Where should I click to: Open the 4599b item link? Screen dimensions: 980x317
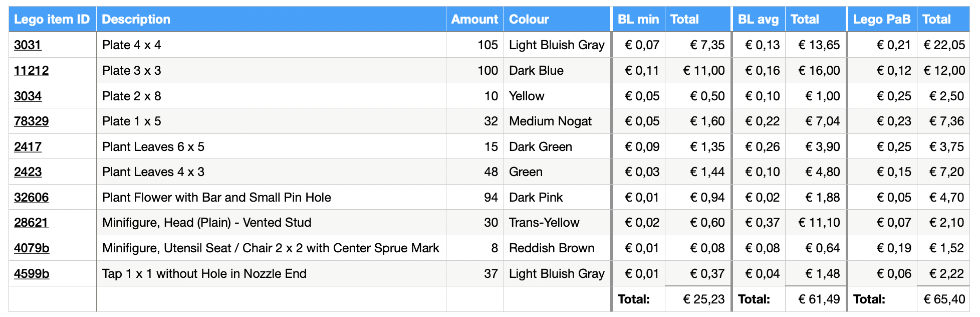(32, 274)
